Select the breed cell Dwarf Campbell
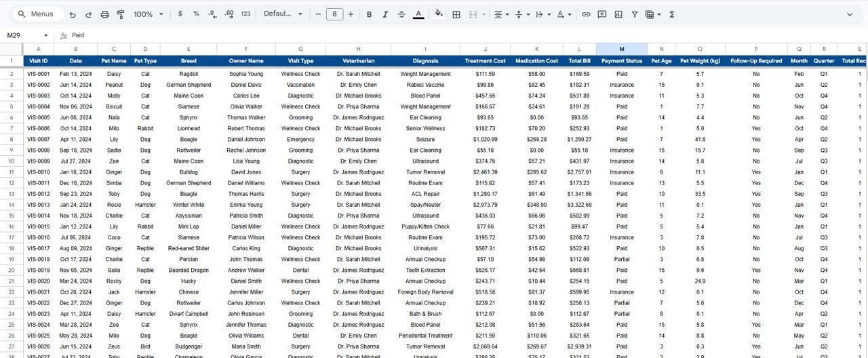This screenshot has height=358, width=868. coord(189,314)
